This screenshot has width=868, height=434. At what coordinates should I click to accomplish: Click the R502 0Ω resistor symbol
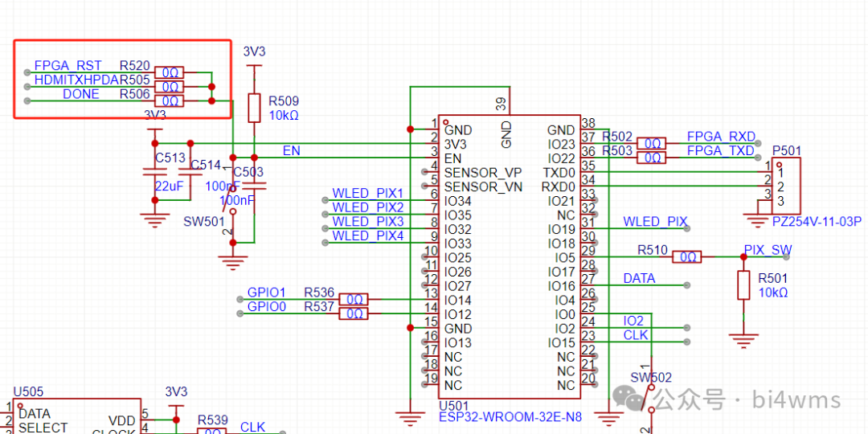[651, 144]
